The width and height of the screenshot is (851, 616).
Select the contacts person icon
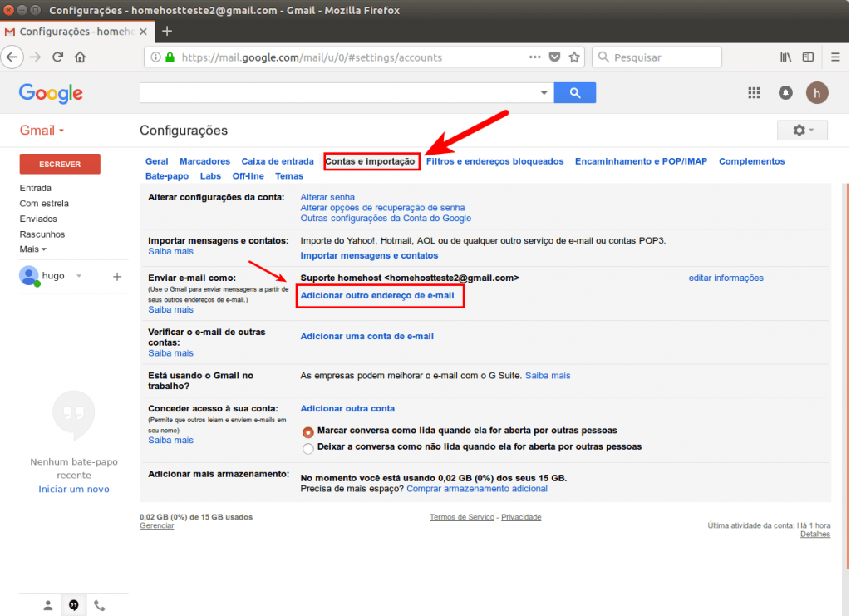pos(47,605)
